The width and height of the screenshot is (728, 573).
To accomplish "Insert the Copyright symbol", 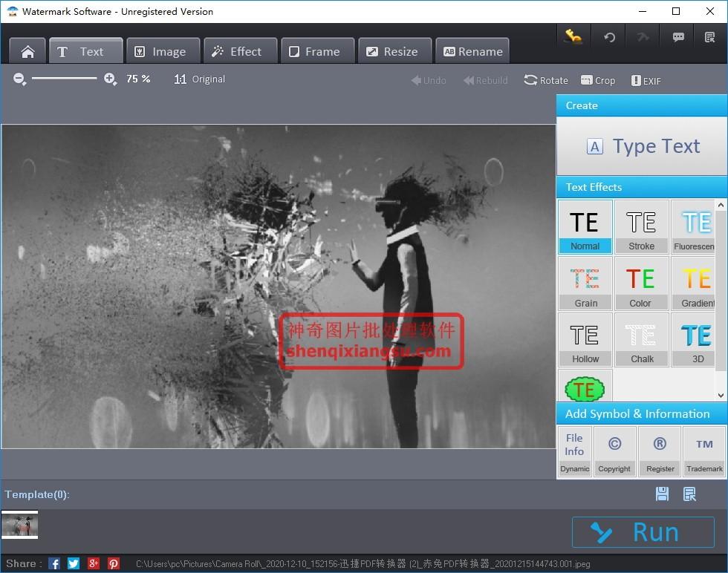I will [614, 451].
